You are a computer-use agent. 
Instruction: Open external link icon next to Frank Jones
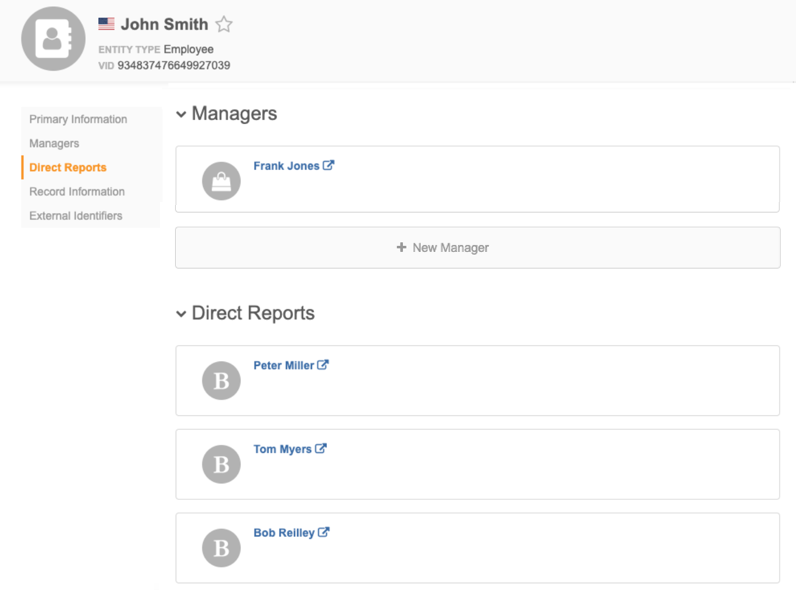pyautogui.click(x=329, y=166)
